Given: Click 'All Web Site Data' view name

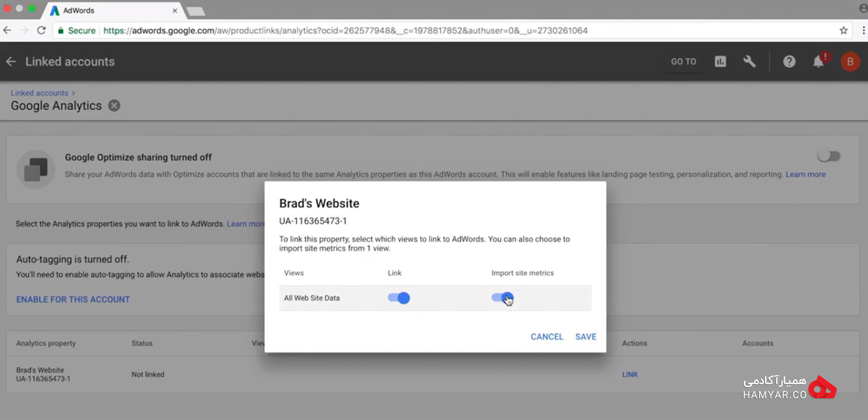Looking at the screenshot, I should 311,298.
